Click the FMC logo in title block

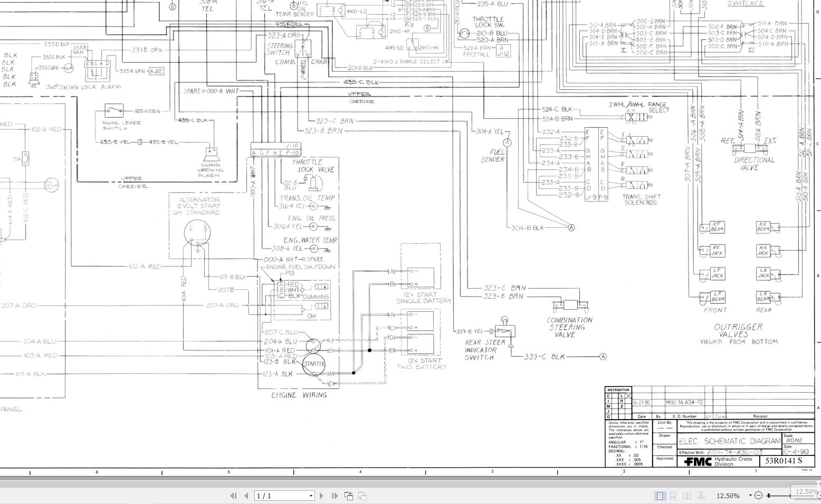point(698,462)
